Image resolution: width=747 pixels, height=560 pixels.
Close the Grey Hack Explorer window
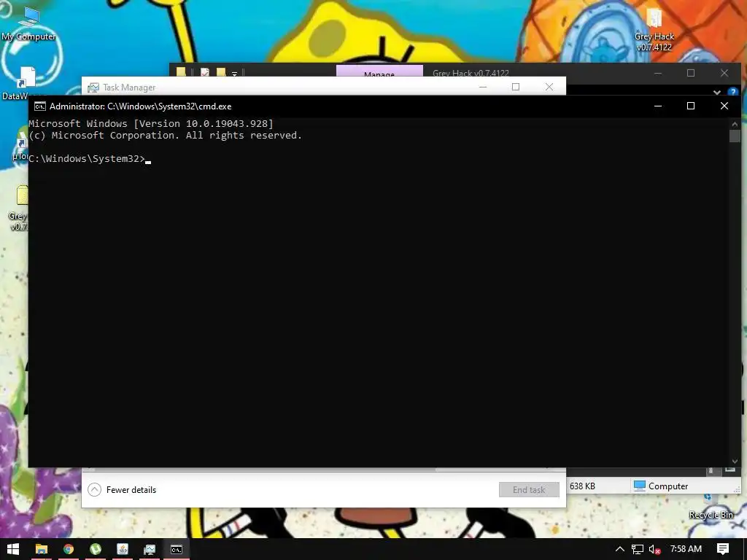click(x=724, y=73)
